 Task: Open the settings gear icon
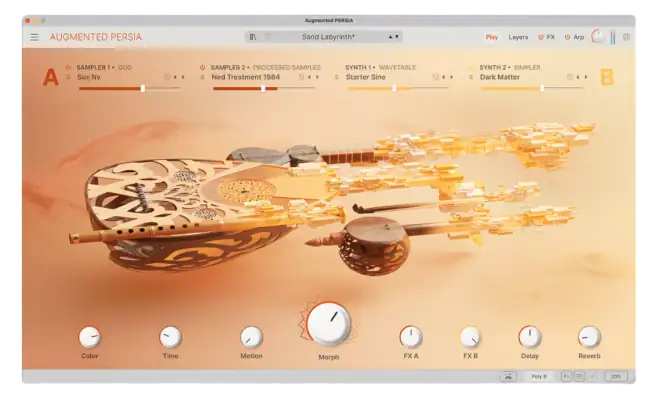(626, 37)
